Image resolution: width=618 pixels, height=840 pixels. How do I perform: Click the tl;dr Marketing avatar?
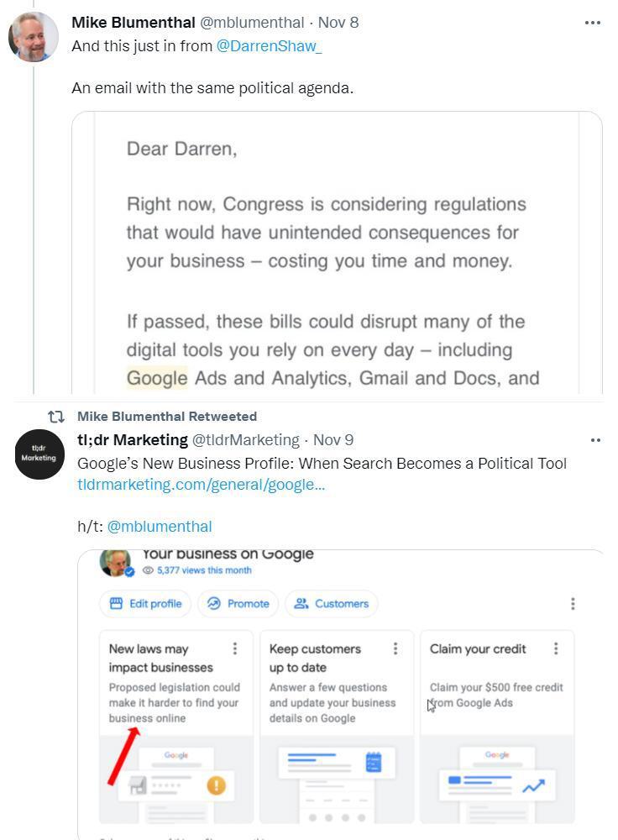39,454
